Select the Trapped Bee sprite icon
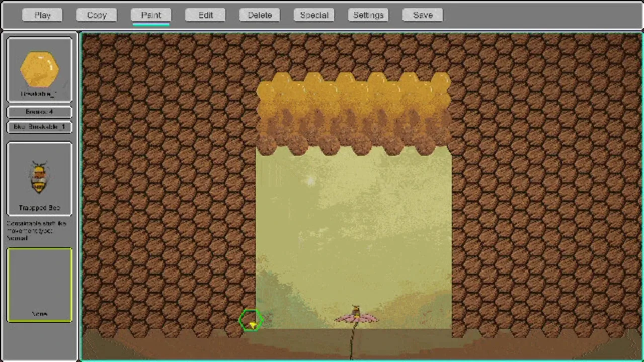This screenshot has height=362, width=644. click(39, 177)
